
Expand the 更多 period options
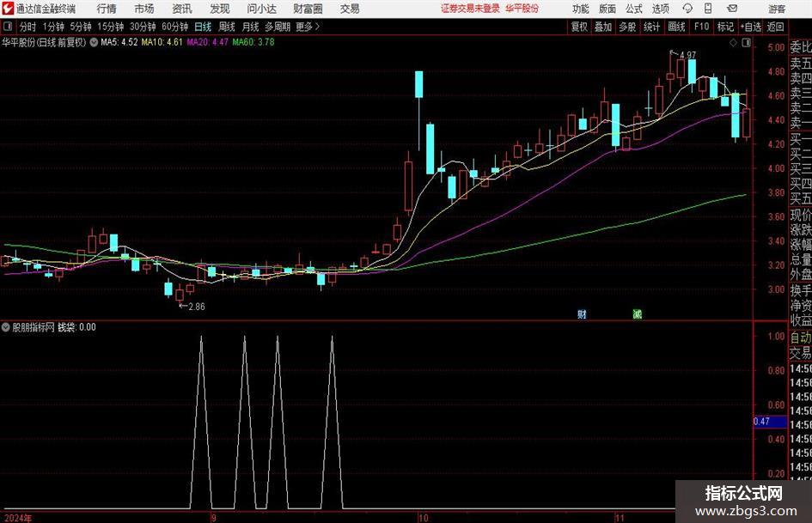pyautogui.click(x=308, y=27)
